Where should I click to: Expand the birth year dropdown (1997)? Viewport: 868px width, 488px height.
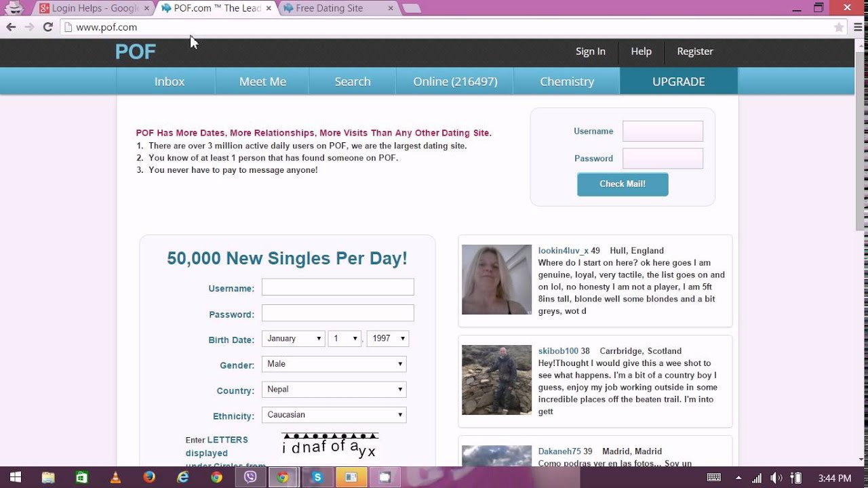[387, 338]
